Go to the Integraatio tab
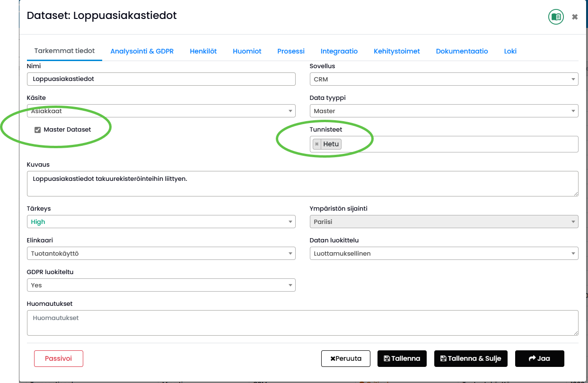The width and height of the screenshot is (588, 383). click(x=339, y=51)
